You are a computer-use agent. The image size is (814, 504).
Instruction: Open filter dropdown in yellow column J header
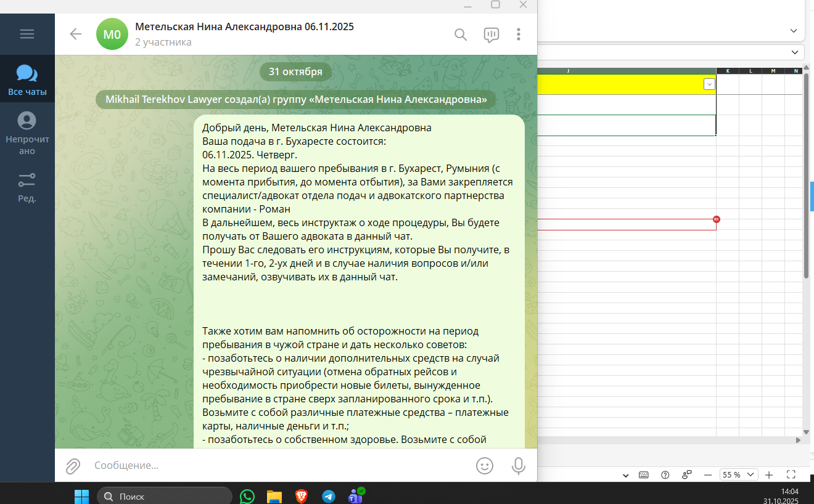point(709,84)
